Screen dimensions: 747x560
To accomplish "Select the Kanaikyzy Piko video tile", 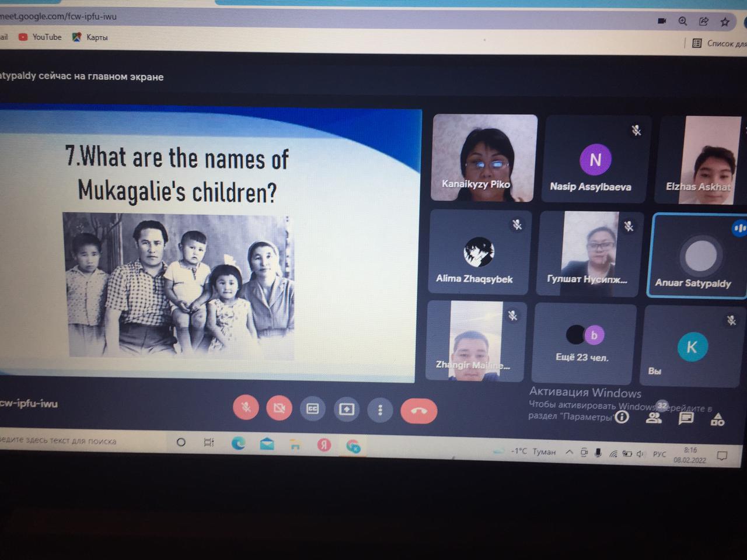I will click(x=484, y=157).
